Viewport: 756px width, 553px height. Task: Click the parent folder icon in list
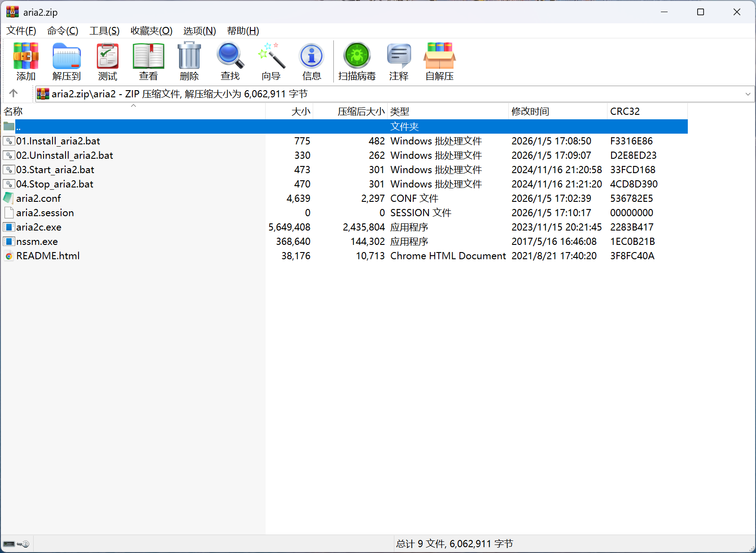click(x=9, y=126)
